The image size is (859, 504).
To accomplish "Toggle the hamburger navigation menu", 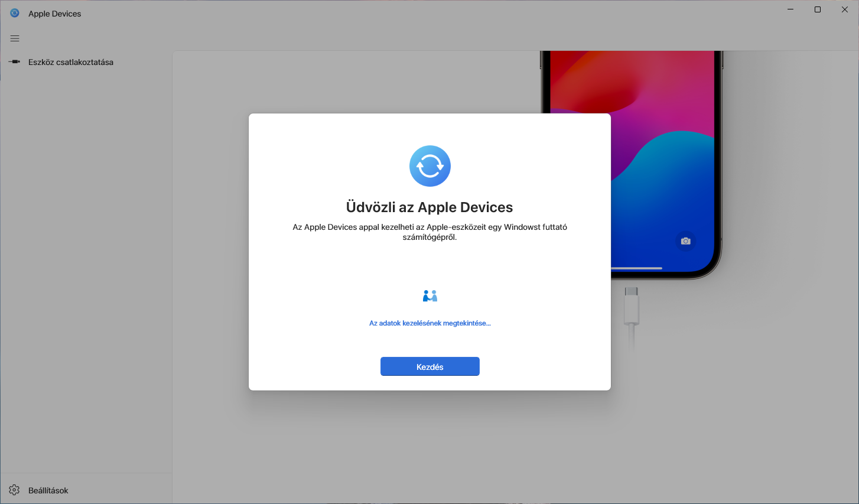I will pyautogui.click(x=15, y=38).
